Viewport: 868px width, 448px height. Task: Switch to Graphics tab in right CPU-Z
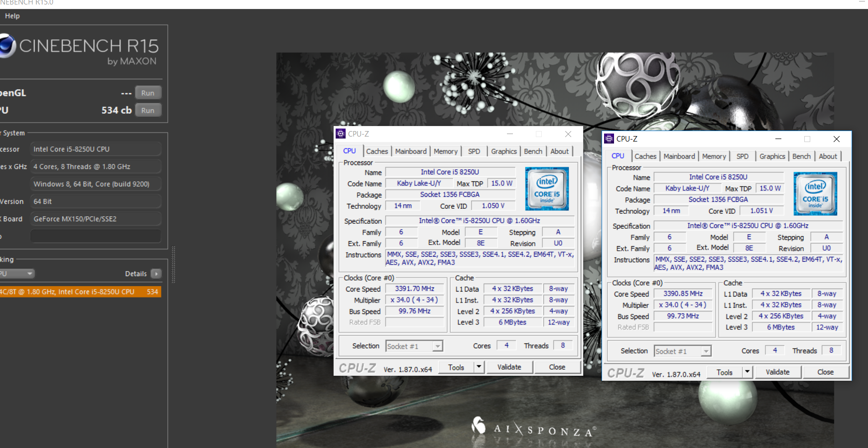772,156
